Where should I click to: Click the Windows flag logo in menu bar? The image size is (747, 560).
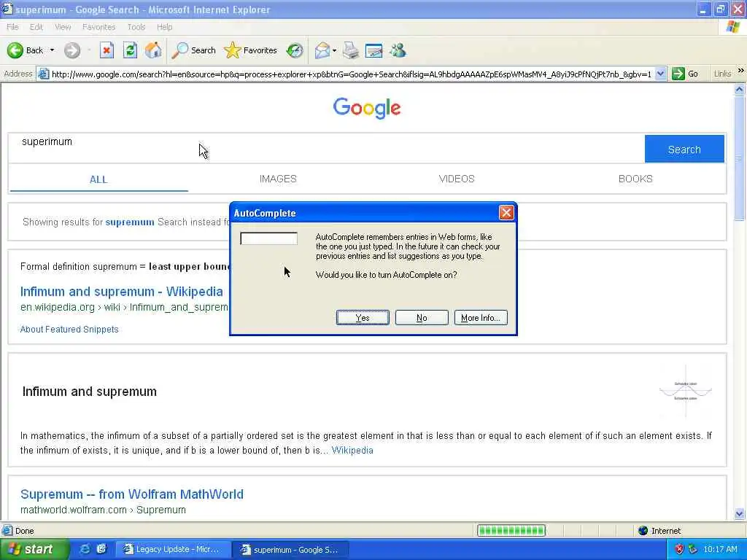pos(732,27)
